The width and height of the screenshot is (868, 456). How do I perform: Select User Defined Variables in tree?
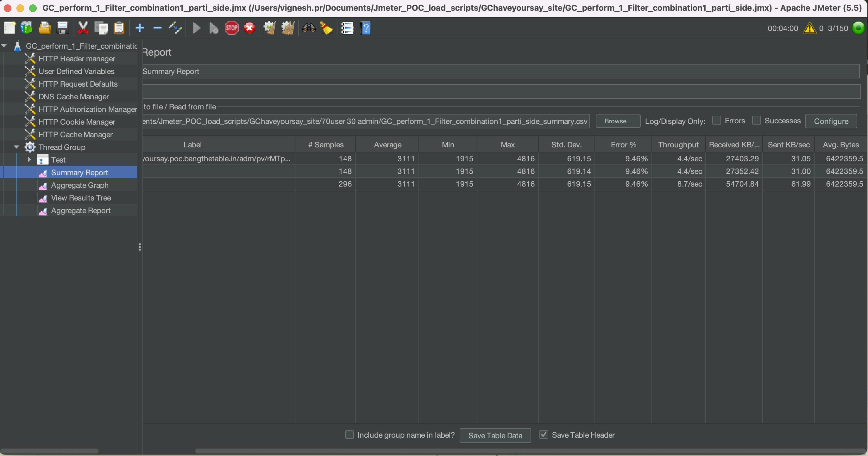(76, 71)
